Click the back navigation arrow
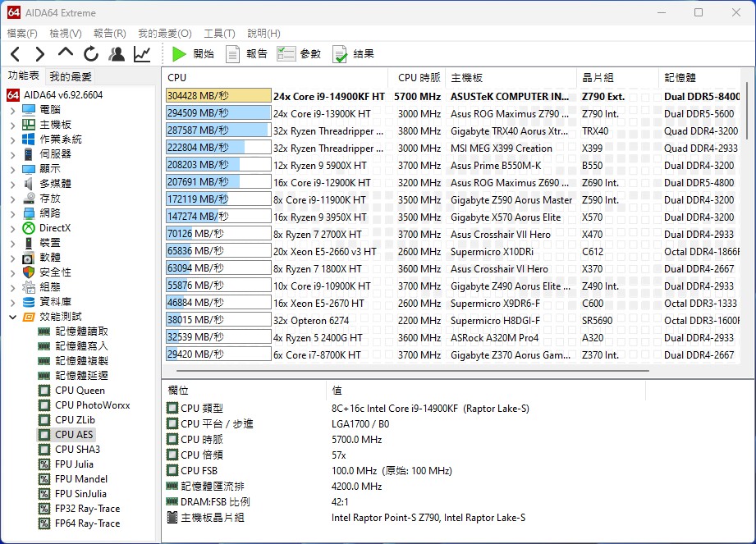 coord(15,54)
